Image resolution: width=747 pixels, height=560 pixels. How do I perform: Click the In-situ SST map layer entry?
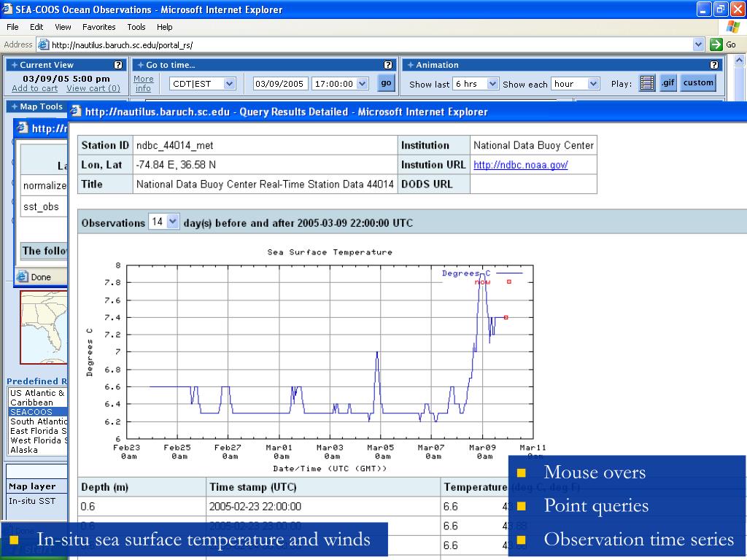(x=32, y=500)
